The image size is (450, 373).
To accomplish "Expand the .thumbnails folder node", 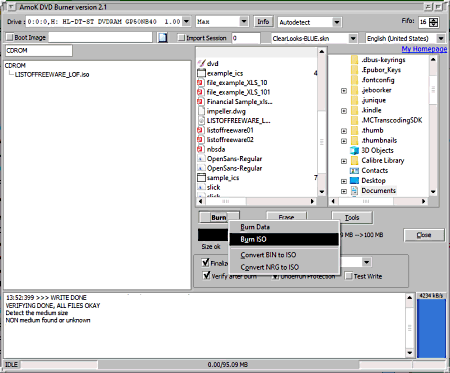I will (344, 141).
